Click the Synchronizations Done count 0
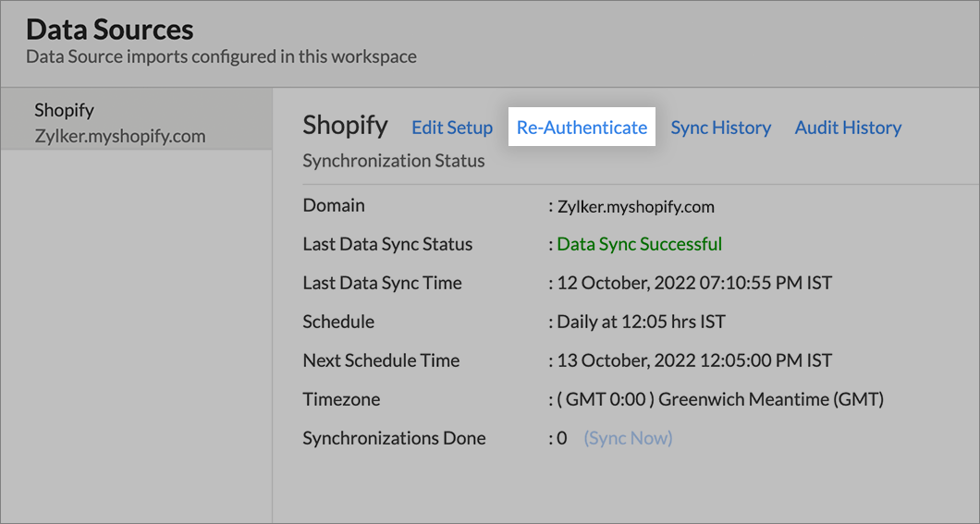The image size is (980, 524). 562,438
